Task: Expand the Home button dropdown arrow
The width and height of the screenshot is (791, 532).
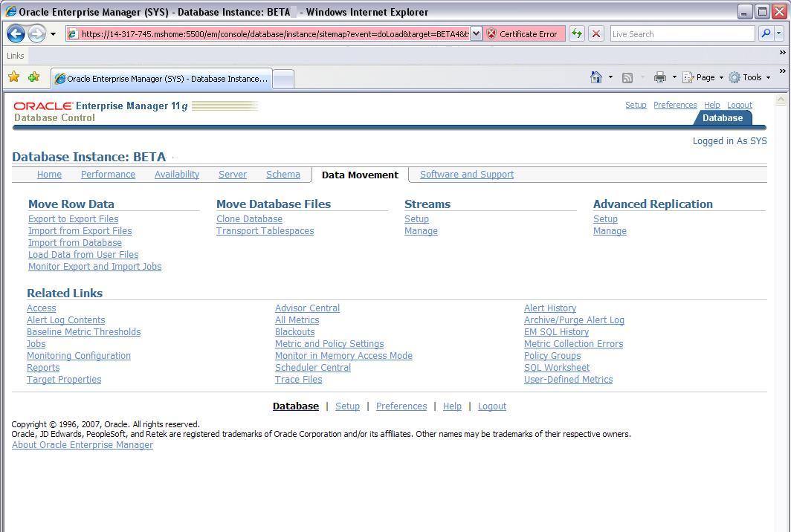Action: coord(610,78)
